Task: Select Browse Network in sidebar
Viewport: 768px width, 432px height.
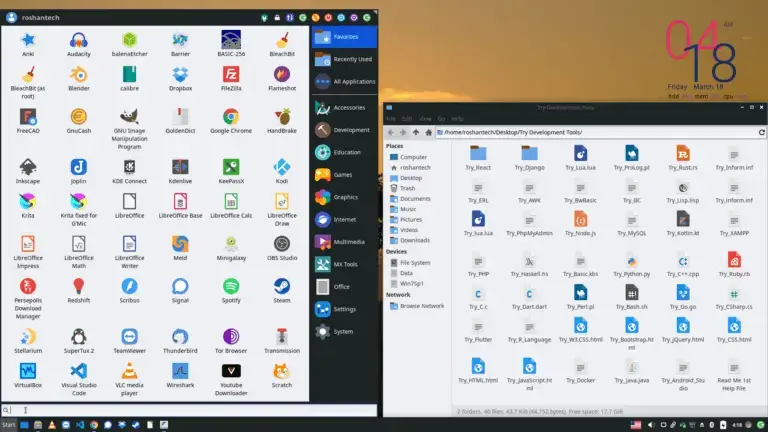Action: click(x=417, y=306)
